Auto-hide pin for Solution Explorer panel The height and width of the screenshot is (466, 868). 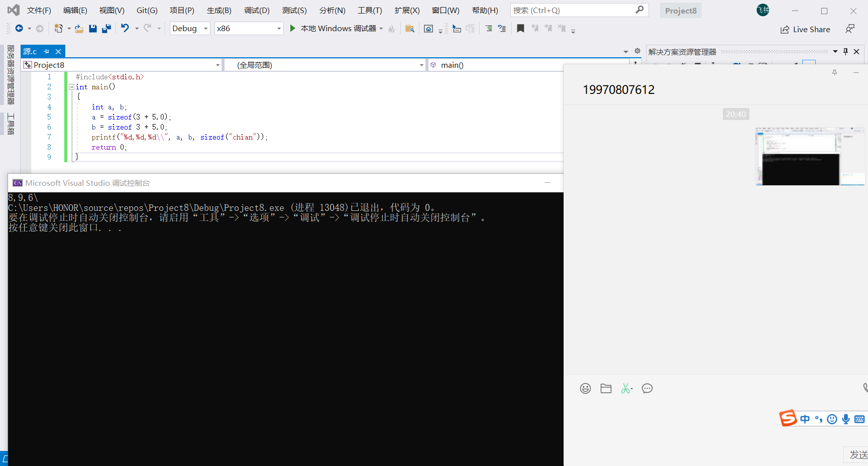click(845, 52)
